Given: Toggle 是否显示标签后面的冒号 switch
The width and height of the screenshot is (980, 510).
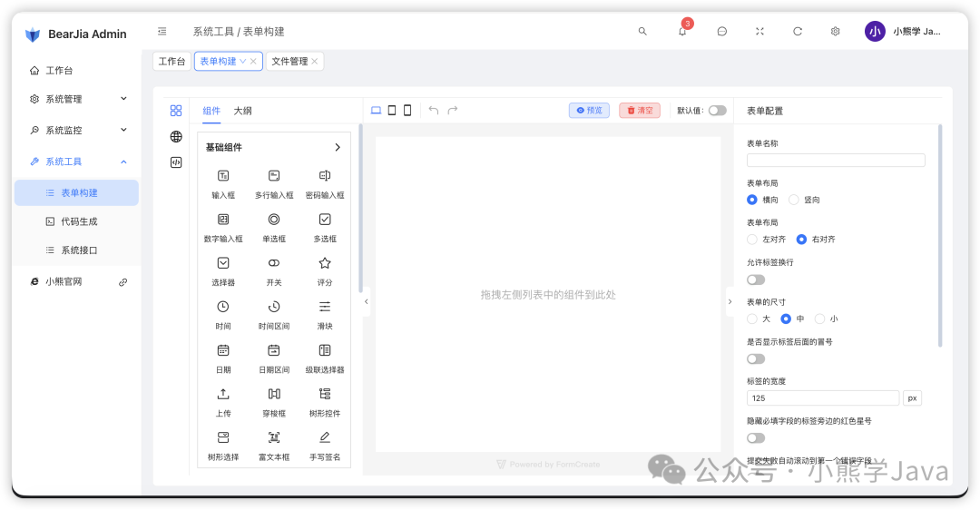Looking at the screenshot, I should click(x=756, y=358).
